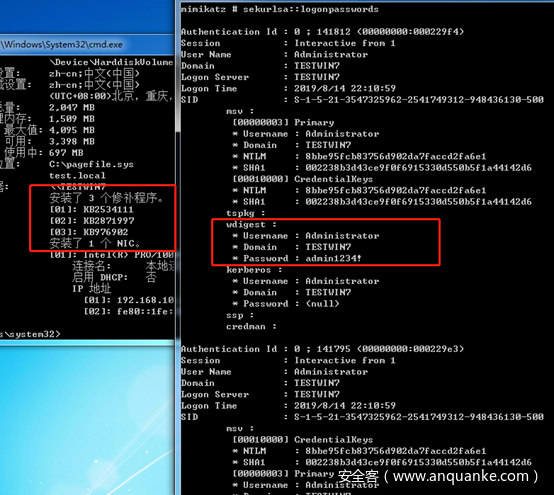Select the '4,095 MB' value
Screen dimensions: 554x495
(72, 130)
